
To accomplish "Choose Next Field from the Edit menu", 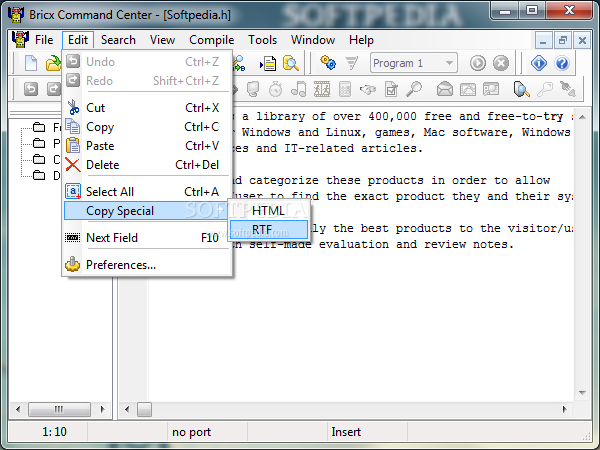I will coord(147,238).
